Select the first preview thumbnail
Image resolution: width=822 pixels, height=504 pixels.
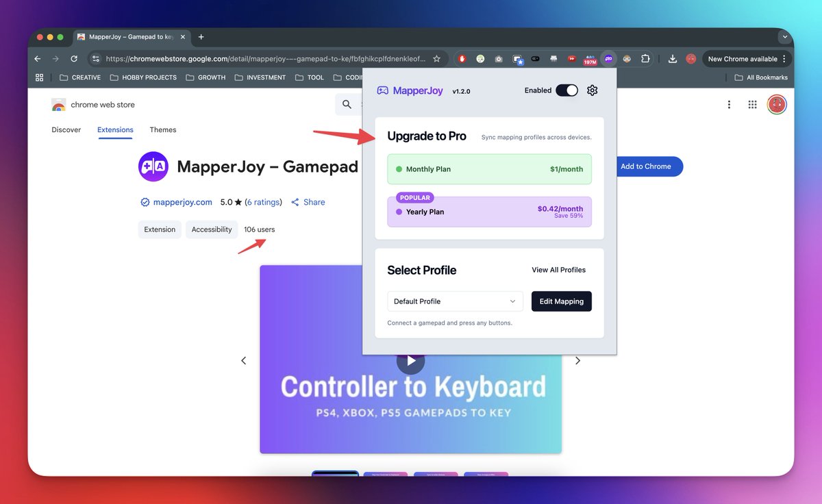point(335,474)
